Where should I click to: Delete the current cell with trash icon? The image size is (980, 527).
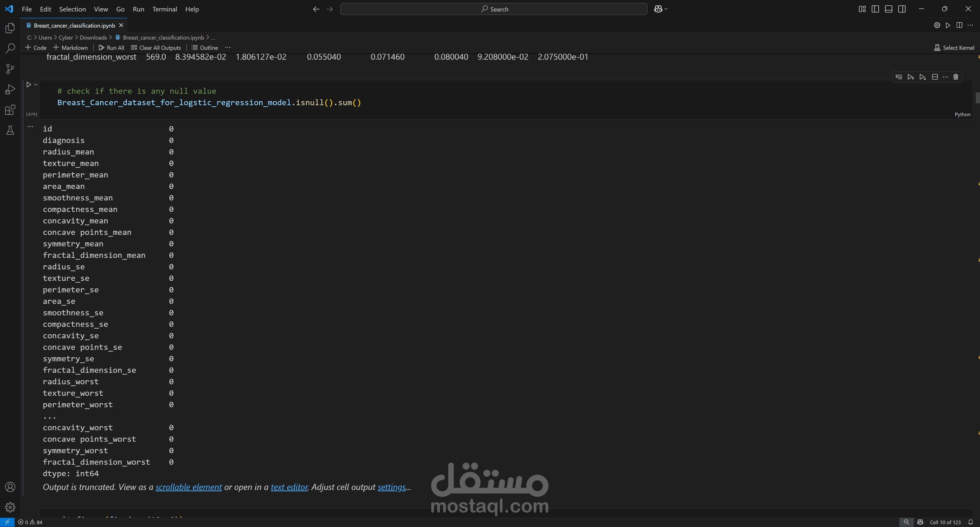point(956,77)
